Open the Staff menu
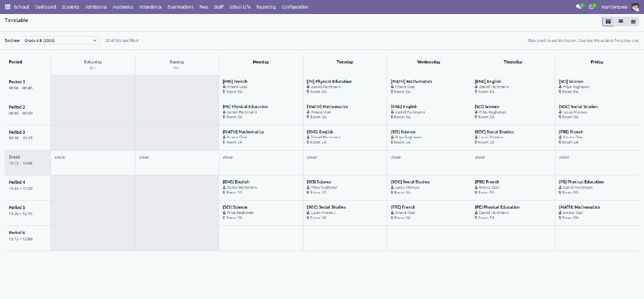Viewport: 644px width, 299px height. 219,7
